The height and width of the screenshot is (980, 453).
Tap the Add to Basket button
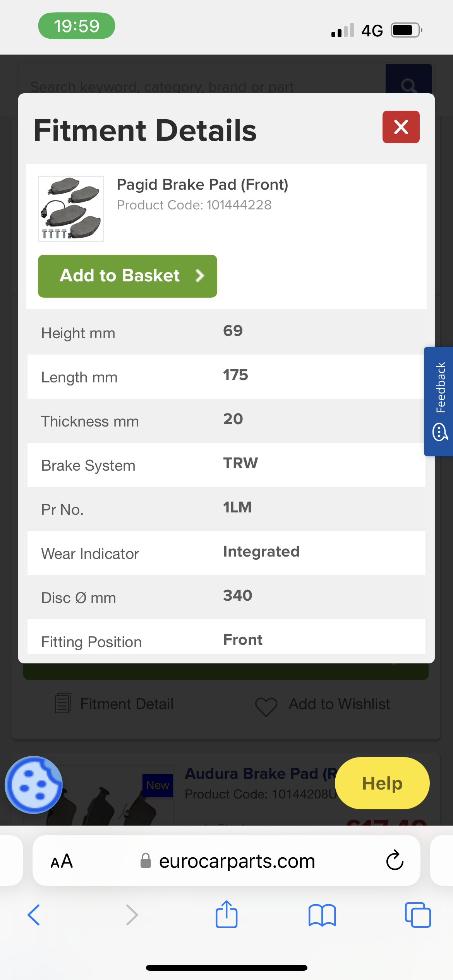tap(127, 276)
